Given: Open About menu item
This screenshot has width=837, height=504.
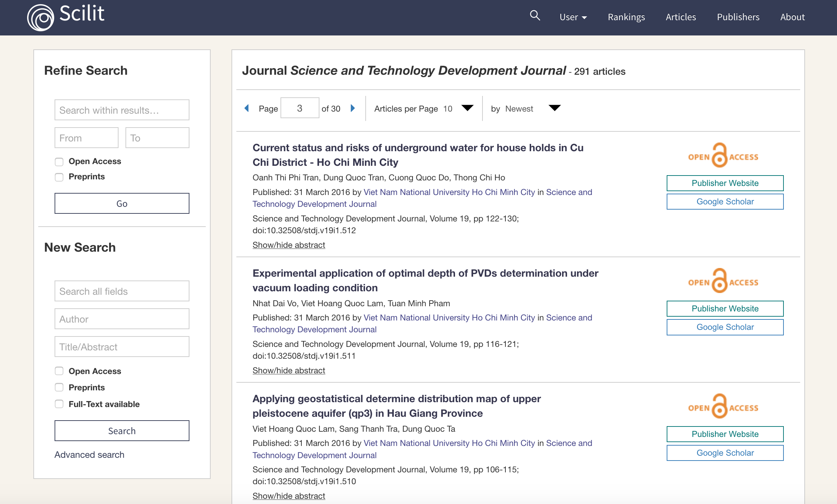Looking at the screenshot, I should (792, 17).
